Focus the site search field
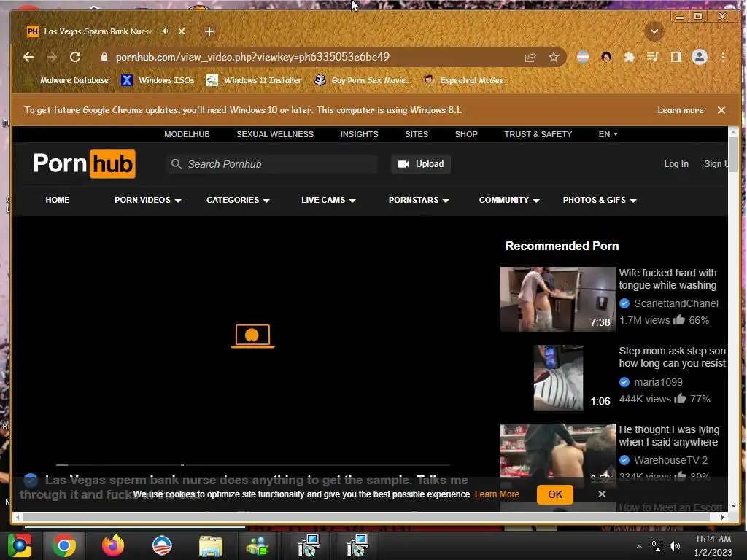The width and height of the screenshot is (747, 560). click(271, 164)
